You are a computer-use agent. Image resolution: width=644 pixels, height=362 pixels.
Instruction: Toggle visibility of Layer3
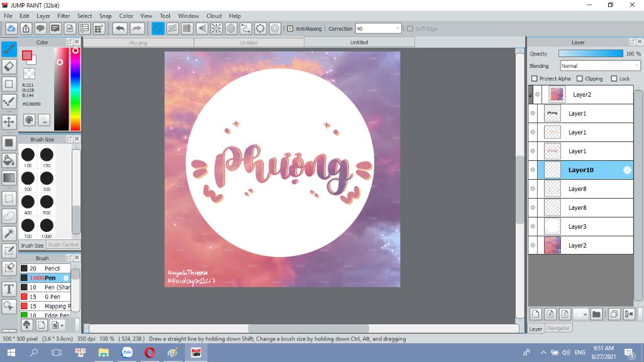coord(533,226)
